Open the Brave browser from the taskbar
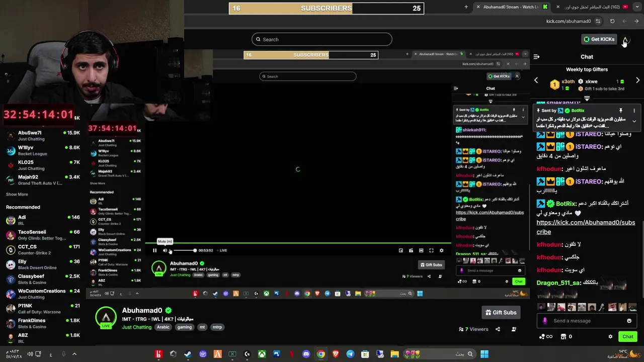 pos(336,354)
